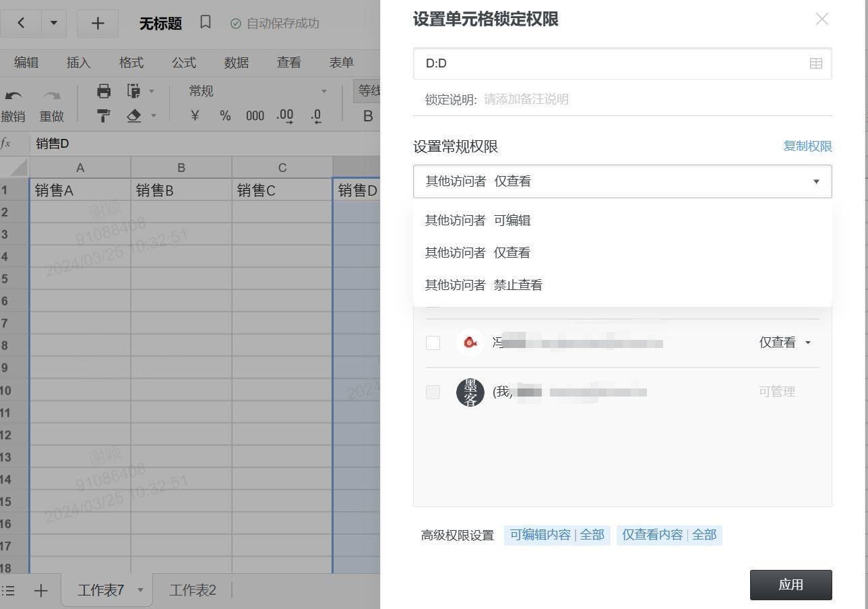868x609 pixels.
Task: Click the undo arrow icon
Action: 13,96
